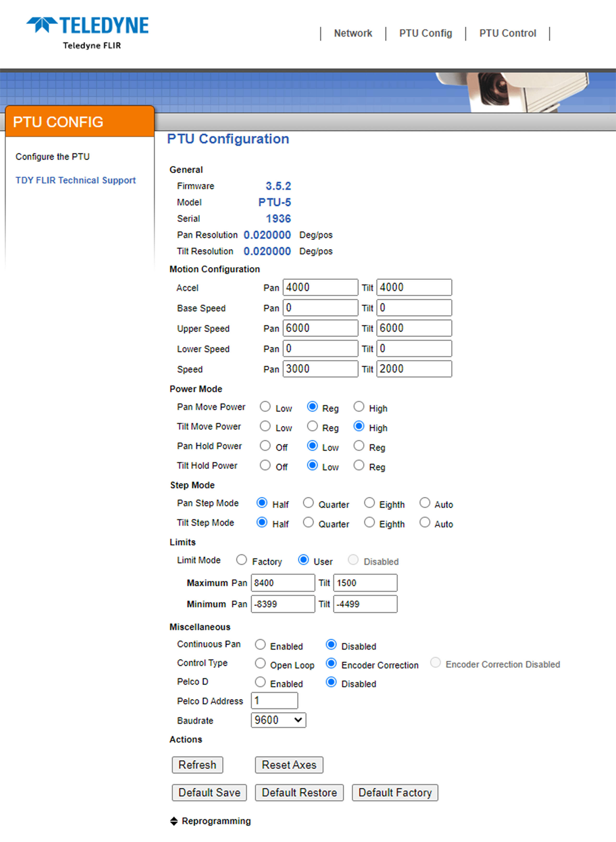616x842 pixels.
Task: Select Open Loop Control Type
Action: (260, 663)
